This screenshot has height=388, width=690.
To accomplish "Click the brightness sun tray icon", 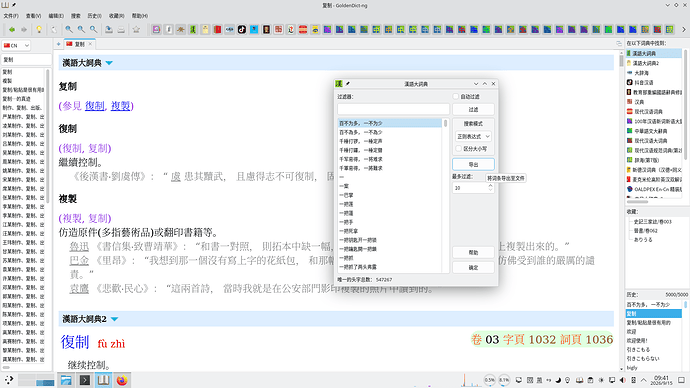I will (x=601, y=380).
